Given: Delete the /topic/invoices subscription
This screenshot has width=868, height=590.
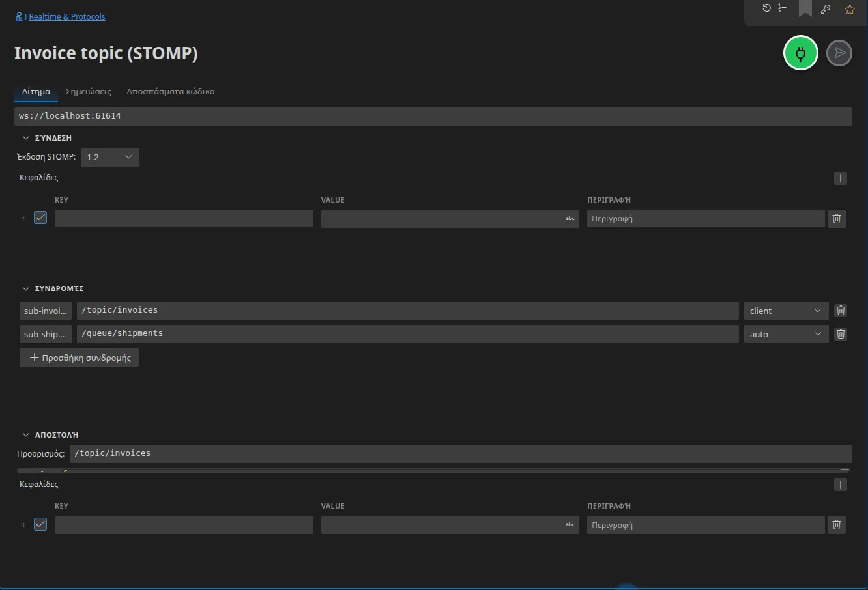Looking at the screenshot, I should point(841,311).
